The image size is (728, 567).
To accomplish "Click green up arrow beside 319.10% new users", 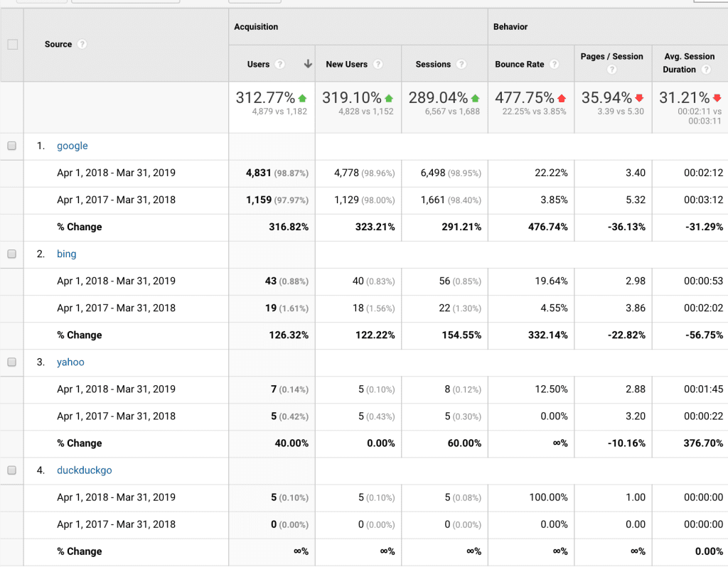I will pos(389,98).
